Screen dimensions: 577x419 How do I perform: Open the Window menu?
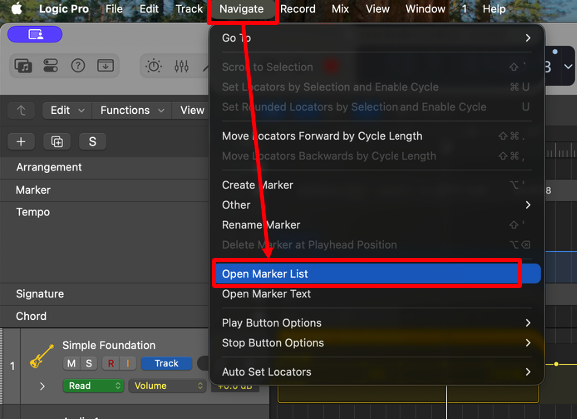425,9
